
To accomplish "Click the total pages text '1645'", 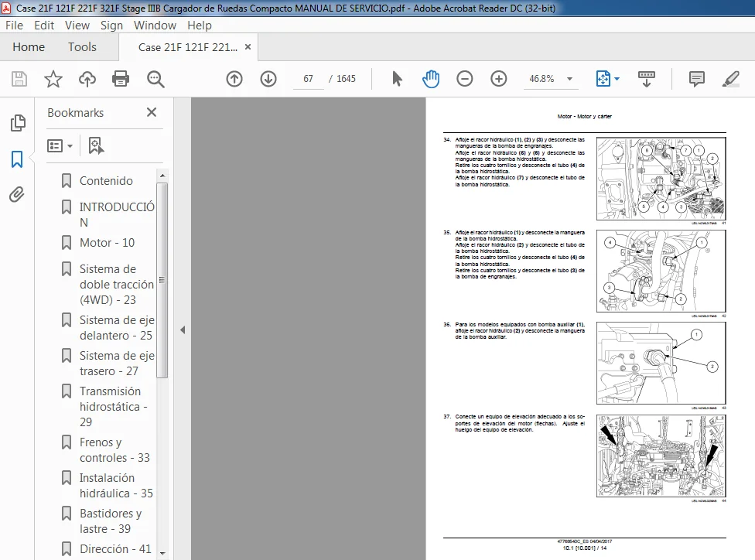I will coord(346,79).
